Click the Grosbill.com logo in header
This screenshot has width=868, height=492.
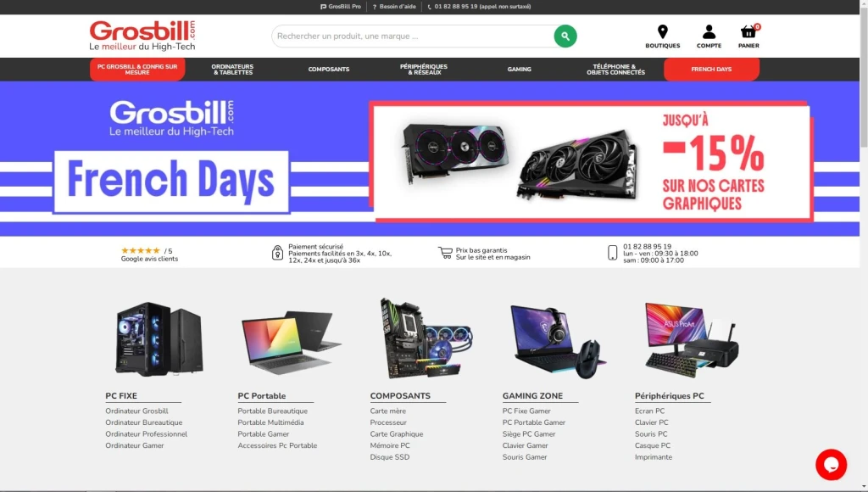[x=142, y=36]
